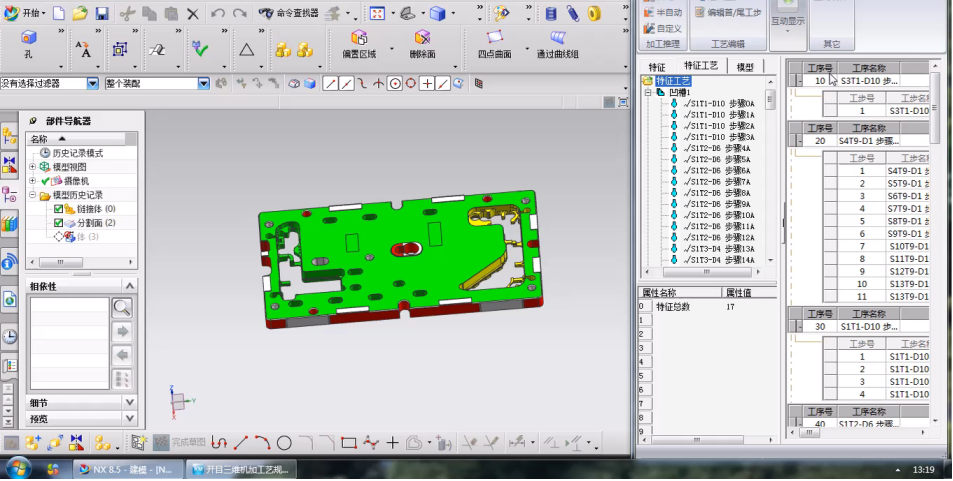Launch the 删除面 delete face command
Image resolution: width=953 pixels, height=481 pixels.
pos(422,44)
